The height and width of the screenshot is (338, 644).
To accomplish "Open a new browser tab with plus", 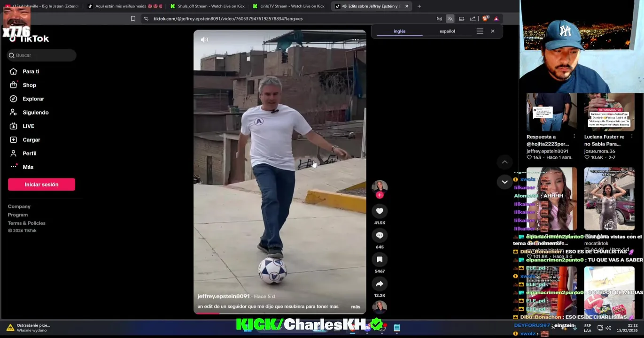I will pyautogui.click(x=419, y=6).
